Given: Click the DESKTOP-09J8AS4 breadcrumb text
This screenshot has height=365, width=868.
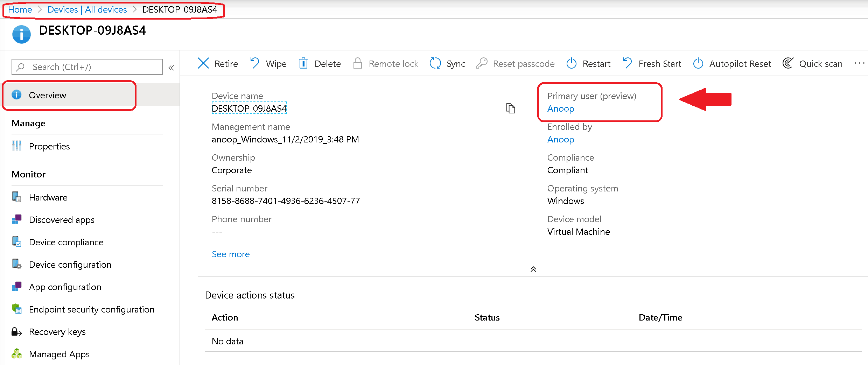Looking at the screenshot, I should 180,9.
